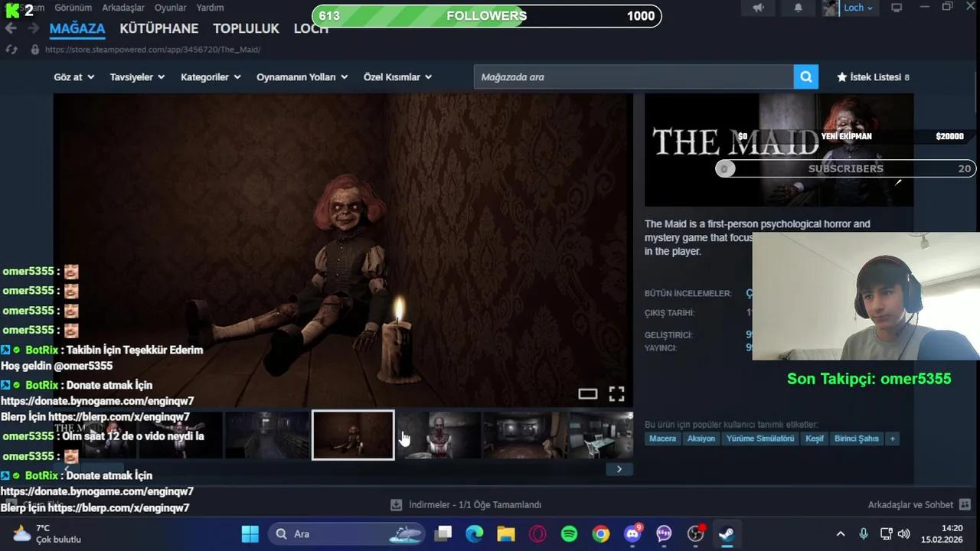Open Google Chrome from the taskbar

601,533
